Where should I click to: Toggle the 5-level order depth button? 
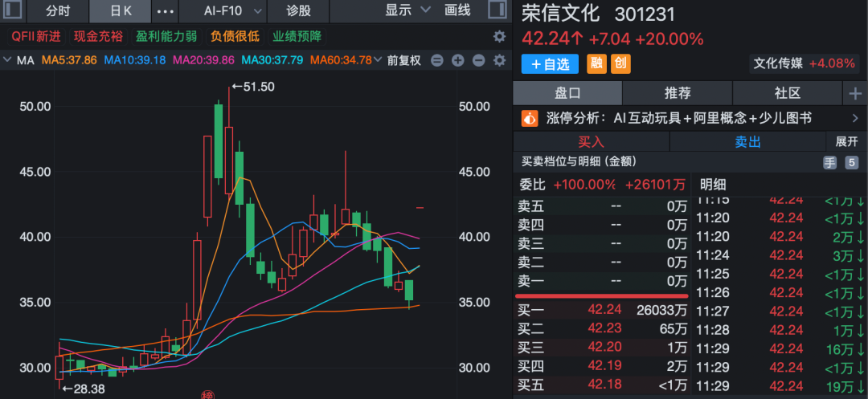pyautogui.click(x=852, y=163)
